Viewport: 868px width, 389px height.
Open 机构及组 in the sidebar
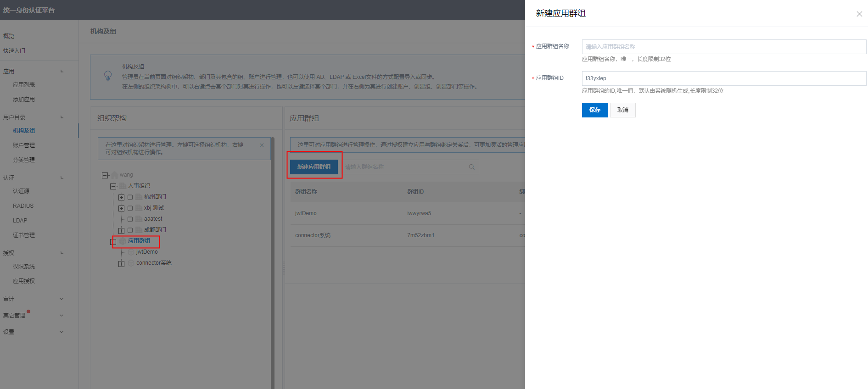point(24,131)
